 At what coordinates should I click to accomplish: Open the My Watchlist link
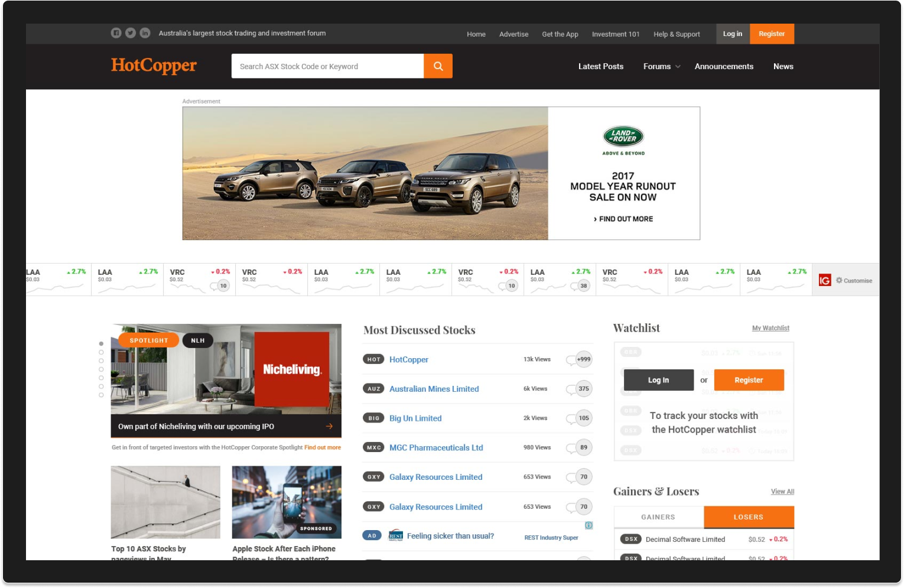[770, 328]
